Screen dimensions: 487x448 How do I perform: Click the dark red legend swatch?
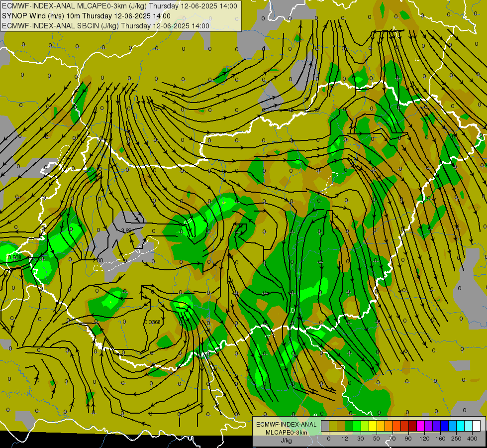413,426
